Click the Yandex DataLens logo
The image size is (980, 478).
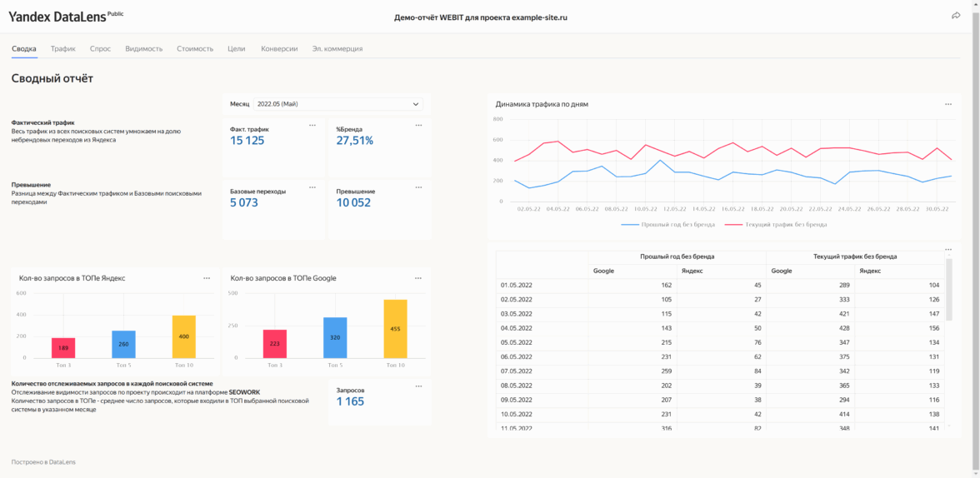(x=57, y=17)
